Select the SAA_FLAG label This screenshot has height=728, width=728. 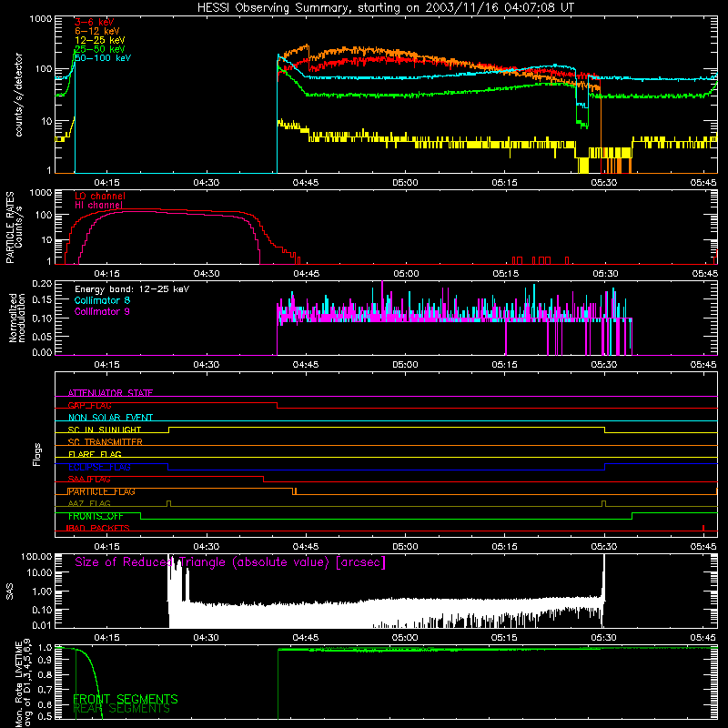89,480
